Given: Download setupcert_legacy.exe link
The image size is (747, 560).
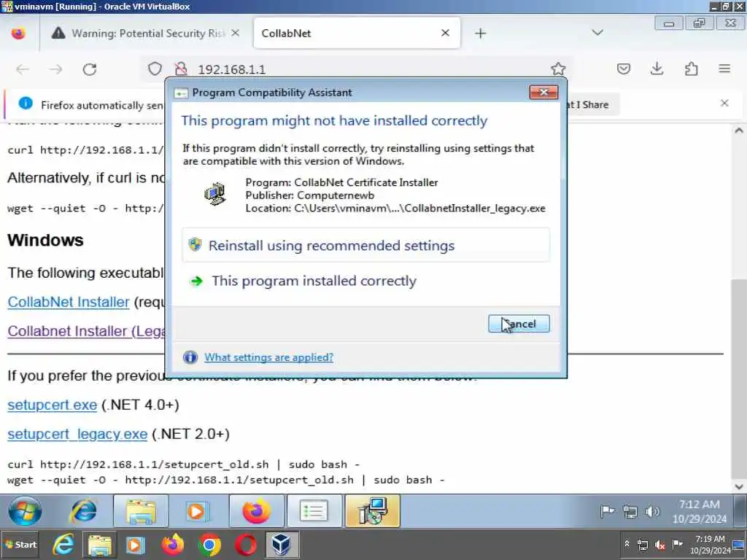Looking at the screenshot, I should click(x=77, y=434).
